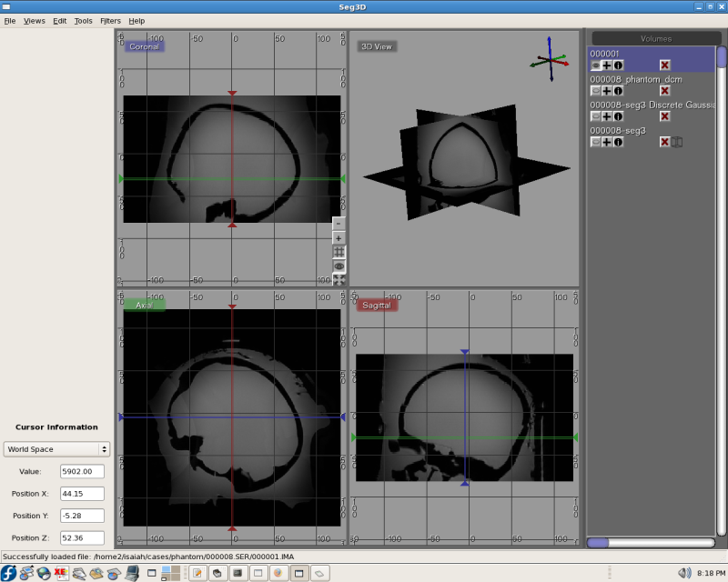Open the Tools menu
Viewport: 728px width, 582px height.
pos(83,20)
